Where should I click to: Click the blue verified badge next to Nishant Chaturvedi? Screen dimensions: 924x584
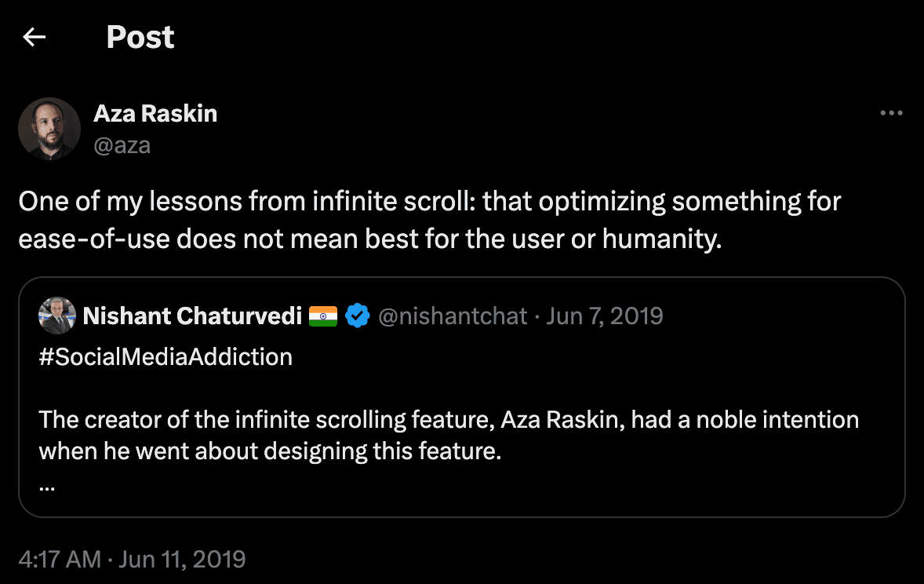pos(358,316)
